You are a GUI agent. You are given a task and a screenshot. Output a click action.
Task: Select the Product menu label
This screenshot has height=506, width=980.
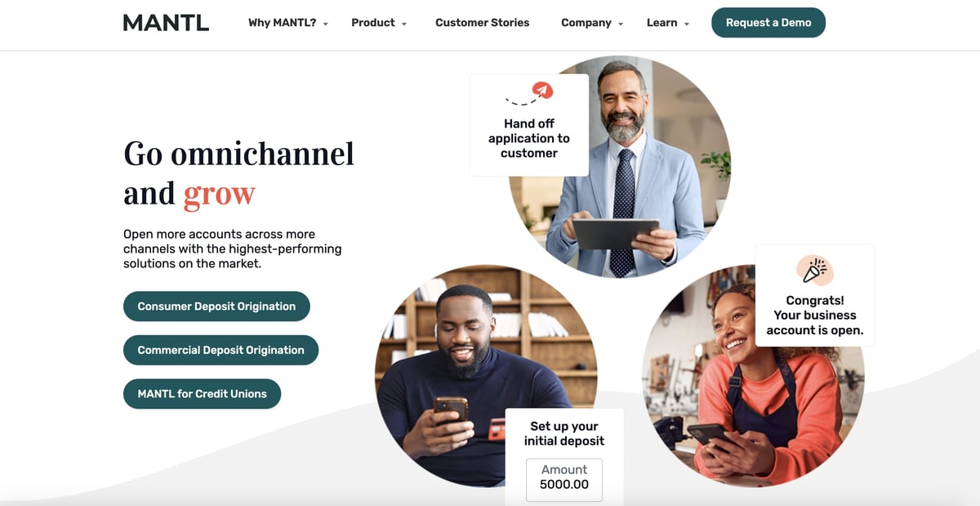pyautogui.click(x=373, y=23)
